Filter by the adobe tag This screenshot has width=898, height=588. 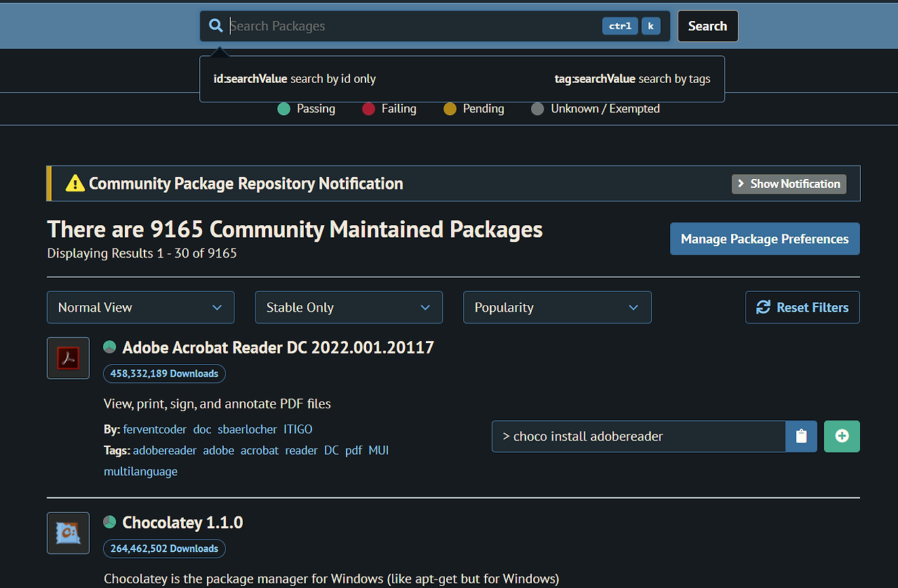pos(218,450)
